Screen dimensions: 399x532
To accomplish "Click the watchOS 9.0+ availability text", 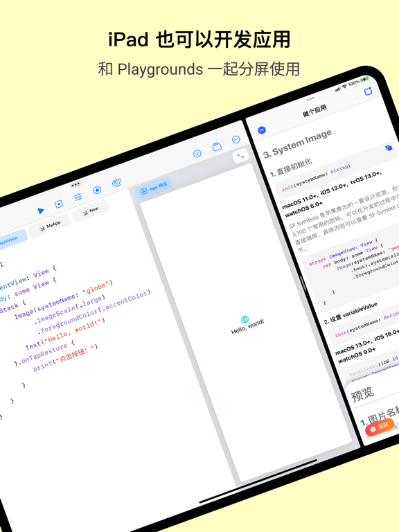I will [357, 355].
